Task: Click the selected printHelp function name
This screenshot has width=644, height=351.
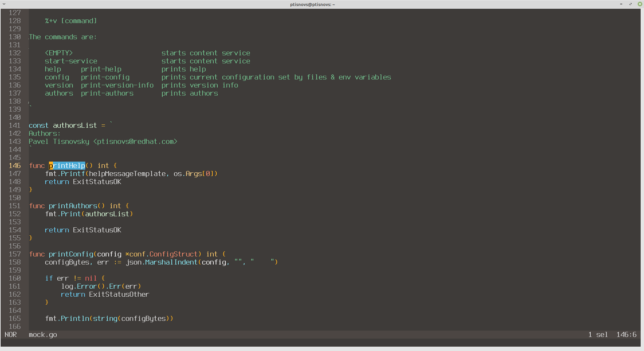Action: (x=67, y=166)
